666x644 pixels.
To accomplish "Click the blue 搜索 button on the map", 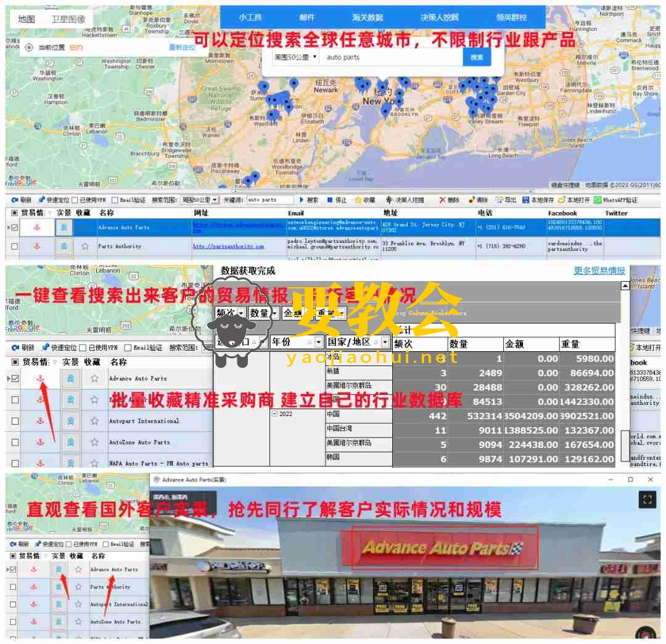I will 477,57.
